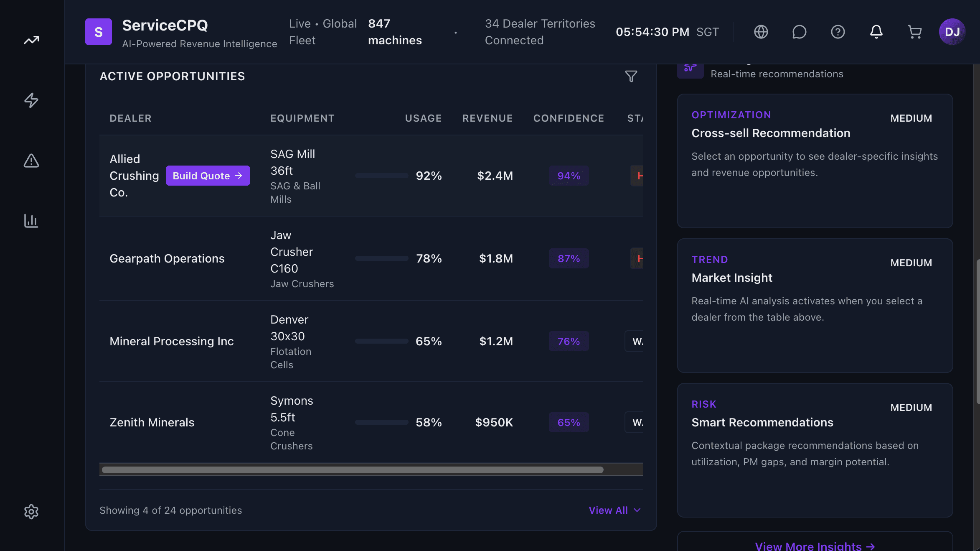Click the $2.4M revenue value

click(495, 176)
